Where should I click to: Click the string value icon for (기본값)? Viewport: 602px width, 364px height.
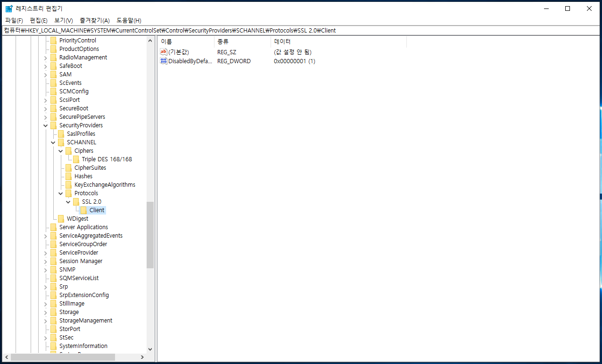point(164,52)
